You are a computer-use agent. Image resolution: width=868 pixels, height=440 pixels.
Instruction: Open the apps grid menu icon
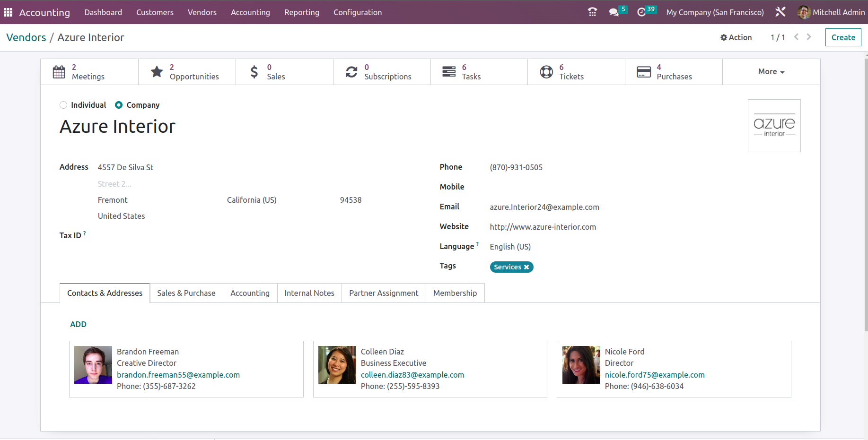click(x=8, y=12)
